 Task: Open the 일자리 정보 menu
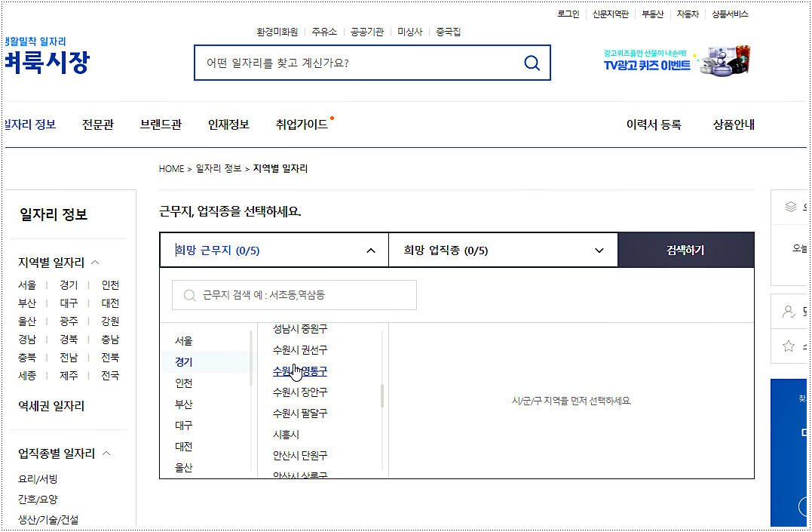coord(29,125)
